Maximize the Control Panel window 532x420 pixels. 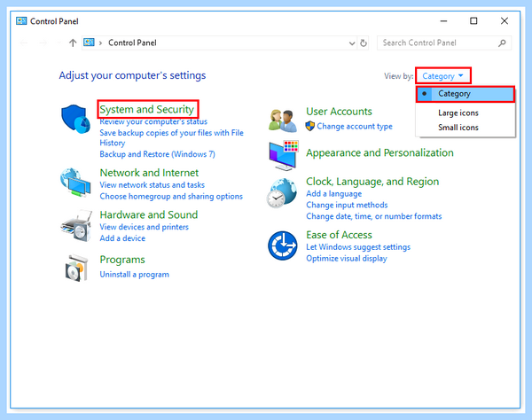[473, 21]
